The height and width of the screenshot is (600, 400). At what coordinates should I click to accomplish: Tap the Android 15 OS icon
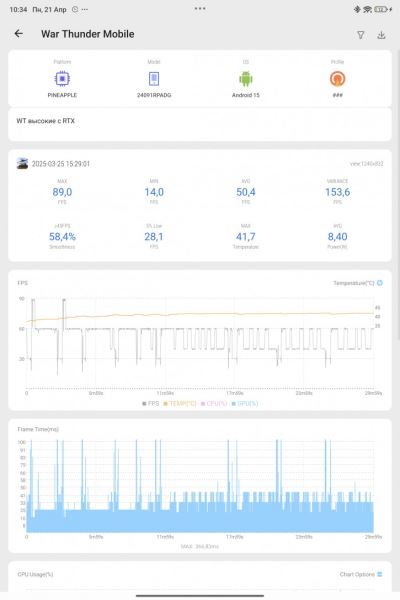246,79
